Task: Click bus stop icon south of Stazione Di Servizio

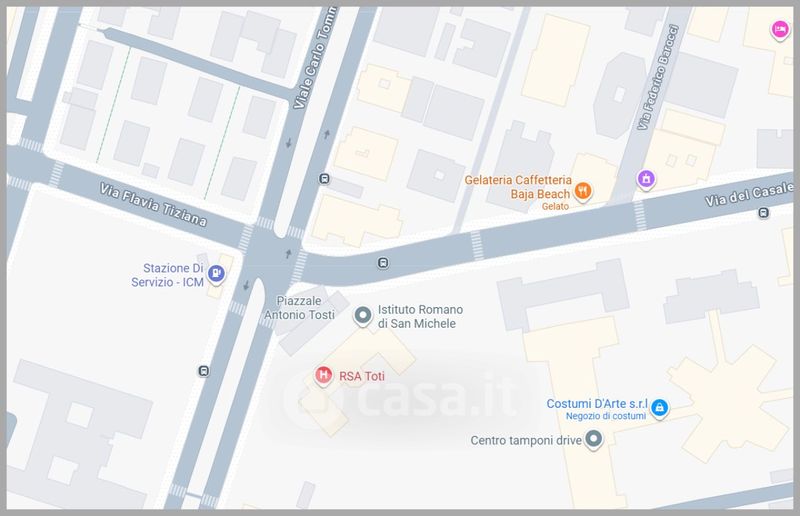Action: (204, 371)
